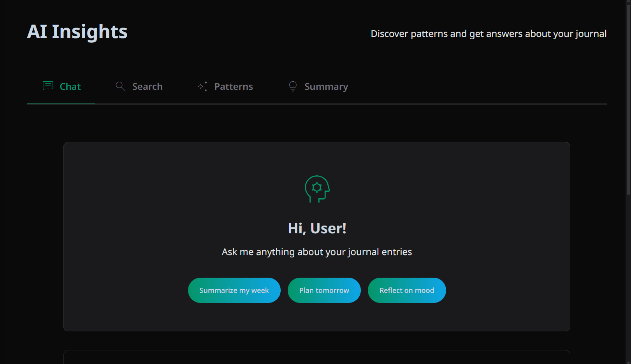Image resolution: width=631 pixels, height=364 pixels.
Task: Click the scrollbar track below the thumb
Action: click(628, 280)
